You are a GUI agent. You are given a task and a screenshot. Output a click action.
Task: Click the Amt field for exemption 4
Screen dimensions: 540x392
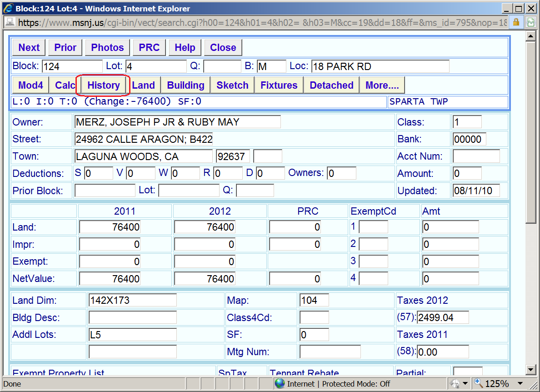[450, 279]
